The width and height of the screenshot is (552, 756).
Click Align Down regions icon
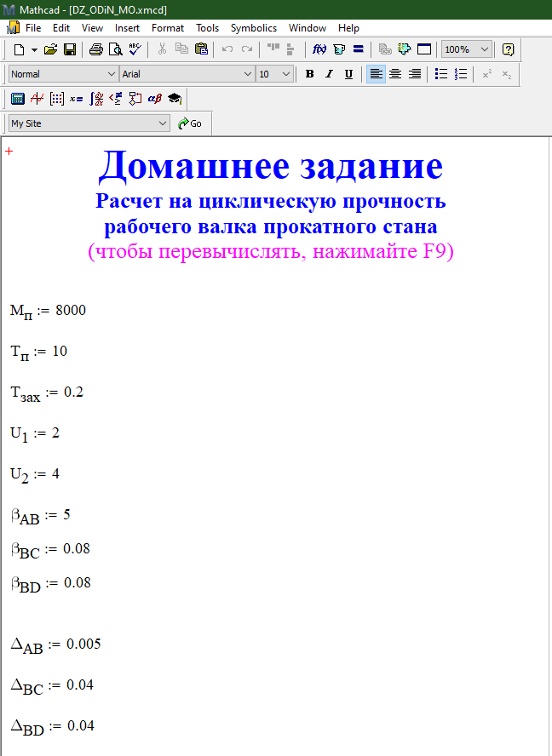click(290, 49)
